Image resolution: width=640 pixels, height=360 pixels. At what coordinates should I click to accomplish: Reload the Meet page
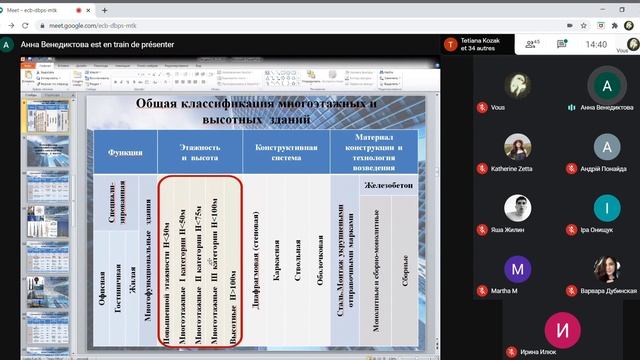[25, 25]
